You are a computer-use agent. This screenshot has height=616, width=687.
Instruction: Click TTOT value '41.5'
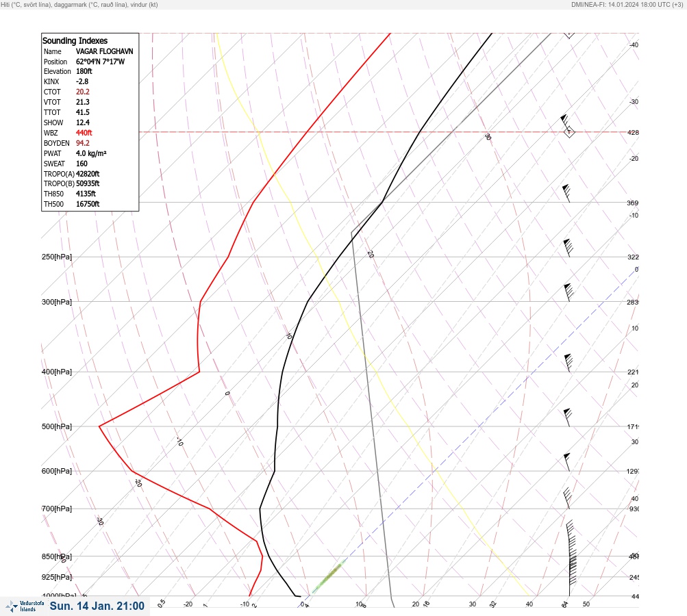point(82,112)
